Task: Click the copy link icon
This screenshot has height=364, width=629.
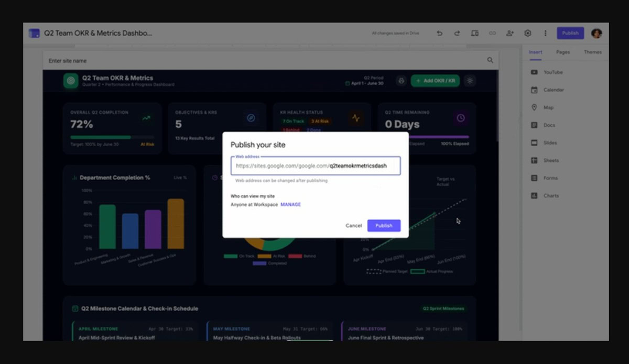Action: (x=492, y=33)
